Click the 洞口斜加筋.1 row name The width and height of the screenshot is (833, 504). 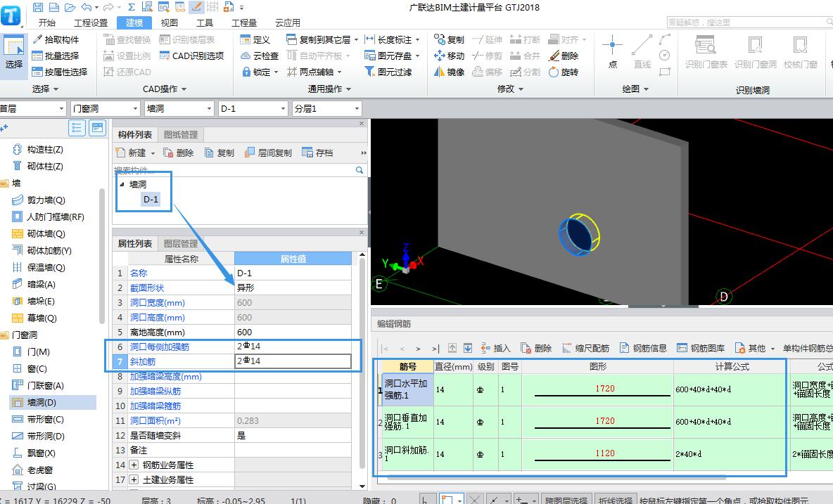pyautogui.click(x=407, y=454)
